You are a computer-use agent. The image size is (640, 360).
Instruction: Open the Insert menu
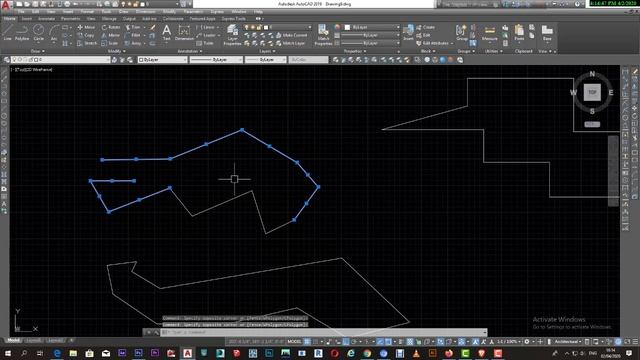pyautogui.click(x=68, y=12)
